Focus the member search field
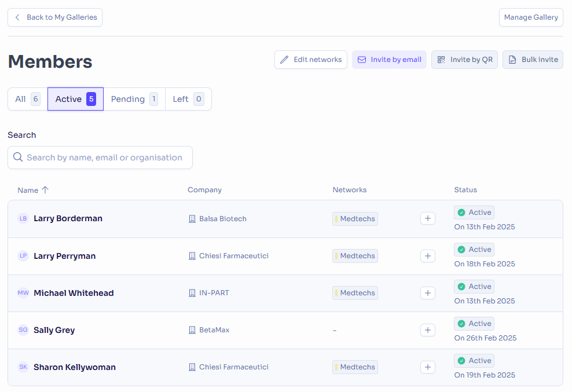 [x=100, y=157]
